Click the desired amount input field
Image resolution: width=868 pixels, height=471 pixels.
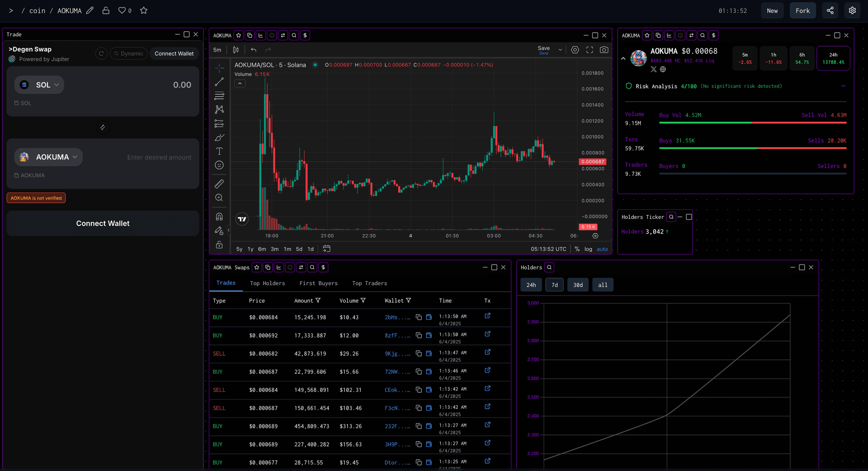click(159, 157)
